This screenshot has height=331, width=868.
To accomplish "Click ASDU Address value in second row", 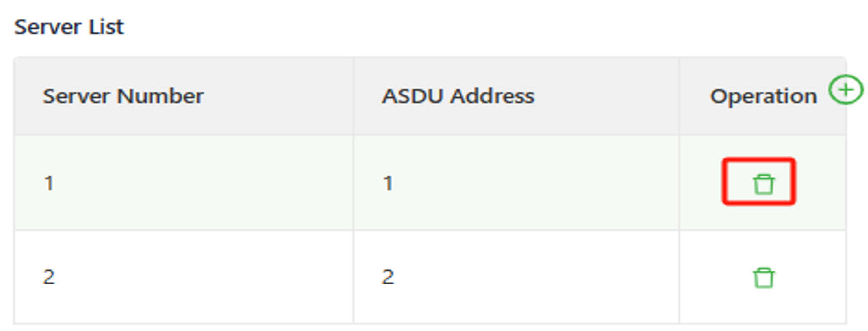I will [388, 277].
